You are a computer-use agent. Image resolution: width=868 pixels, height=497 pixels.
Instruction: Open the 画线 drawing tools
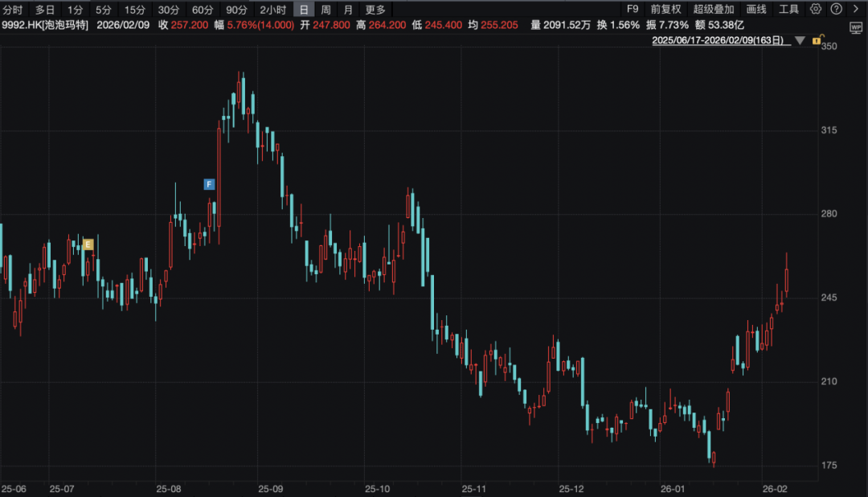tap(756, 9)
